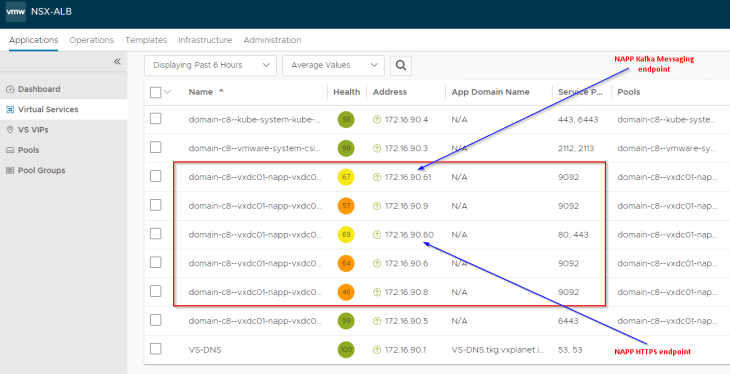Click the VS VIPs pin icon
Screen dimensions: 730x374
[x=10, y=130]
